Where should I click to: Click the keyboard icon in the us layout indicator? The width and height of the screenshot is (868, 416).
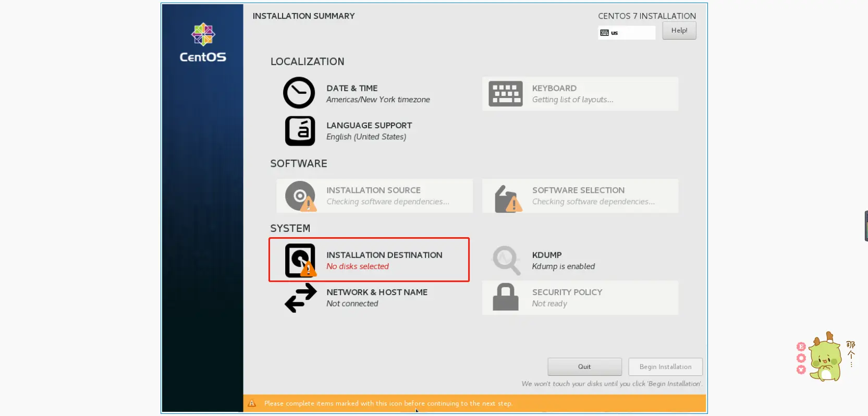pyautogui.click(x=604, y=33)
